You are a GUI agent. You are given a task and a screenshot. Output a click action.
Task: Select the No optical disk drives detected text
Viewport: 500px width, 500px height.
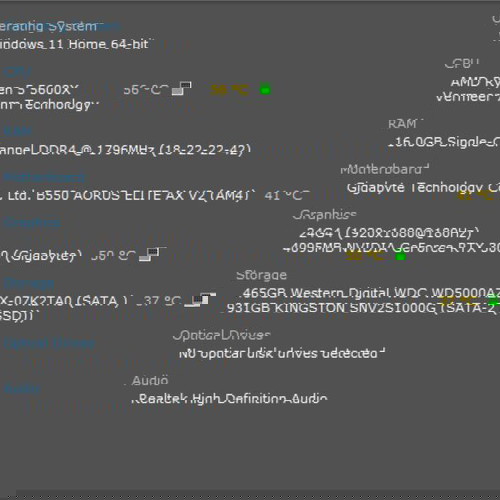282,353
